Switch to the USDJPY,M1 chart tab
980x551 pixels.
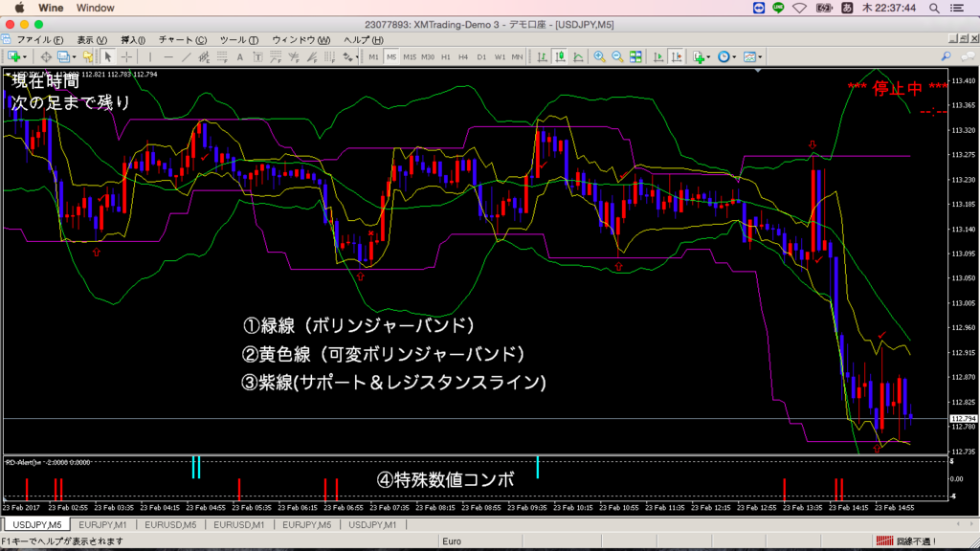pyautogui.click(x=372, y=525)
